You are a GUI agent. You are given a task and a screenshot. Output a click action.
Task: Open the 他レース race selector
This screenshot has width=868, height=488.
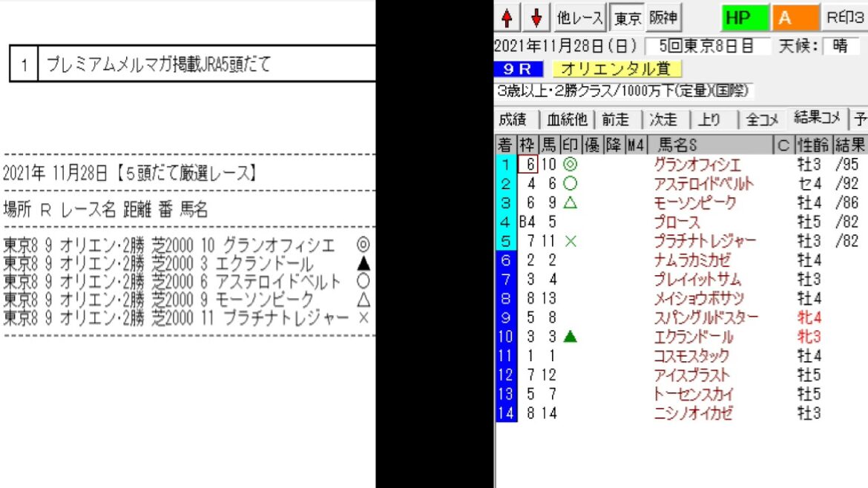coord(579,18)
